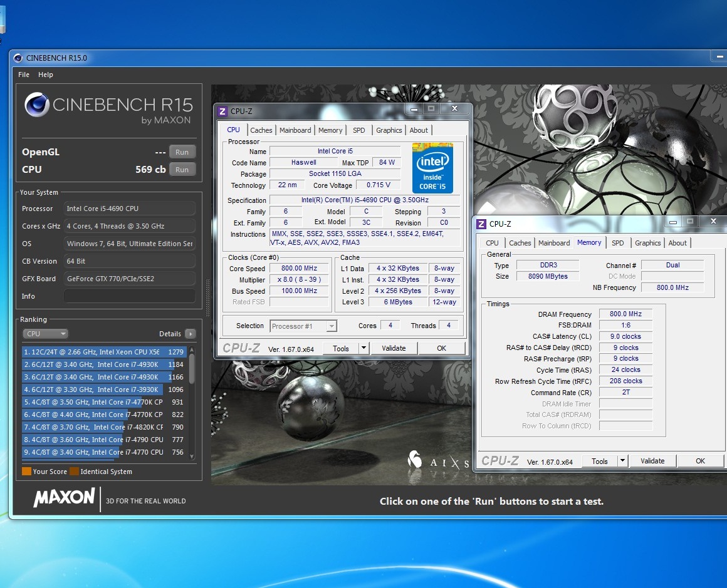This screenshot has width=727, height=588.
Task: Switch to Caches tab in CPU-Z Memory window
Action: coord(520,243)
